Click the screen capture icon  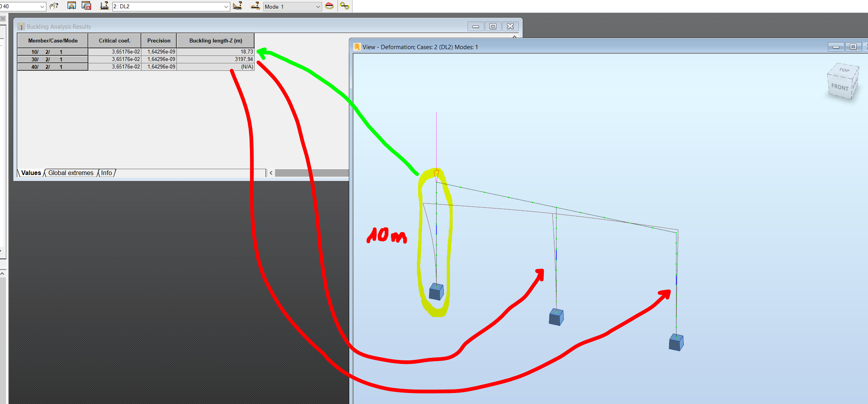tap(72, 6)
